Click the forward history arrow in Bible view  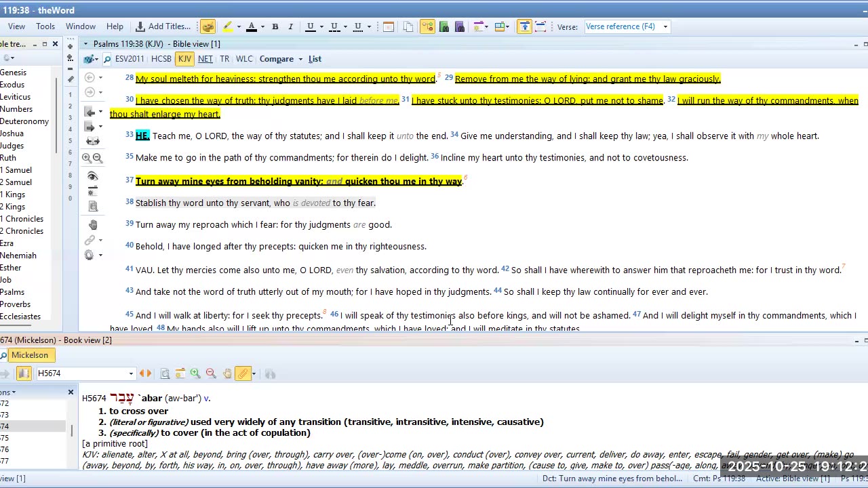coord(90,92)
